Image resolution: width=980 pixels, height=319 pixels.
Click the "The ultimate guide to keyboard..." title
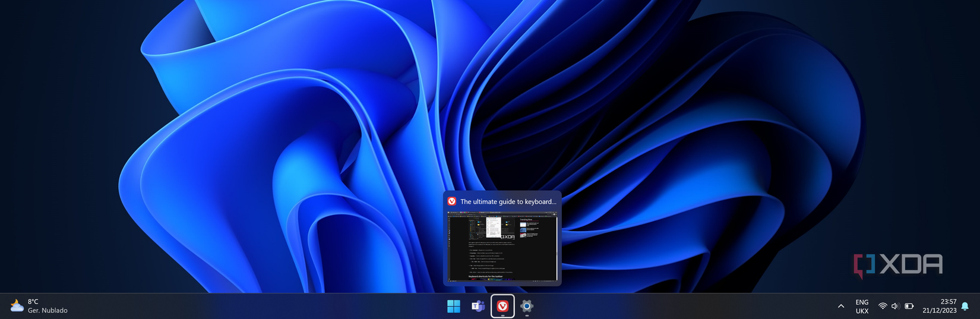click(x=508, y=201)
